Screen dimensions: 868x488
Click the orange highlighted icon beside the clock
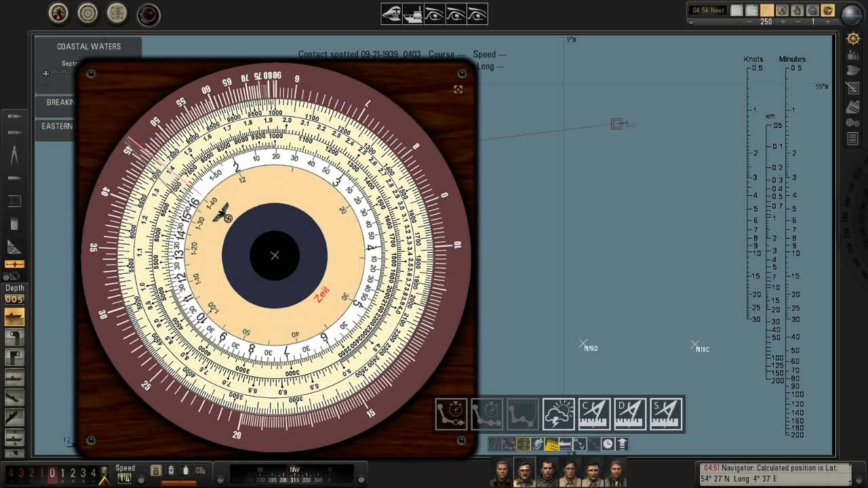point(767,10)
